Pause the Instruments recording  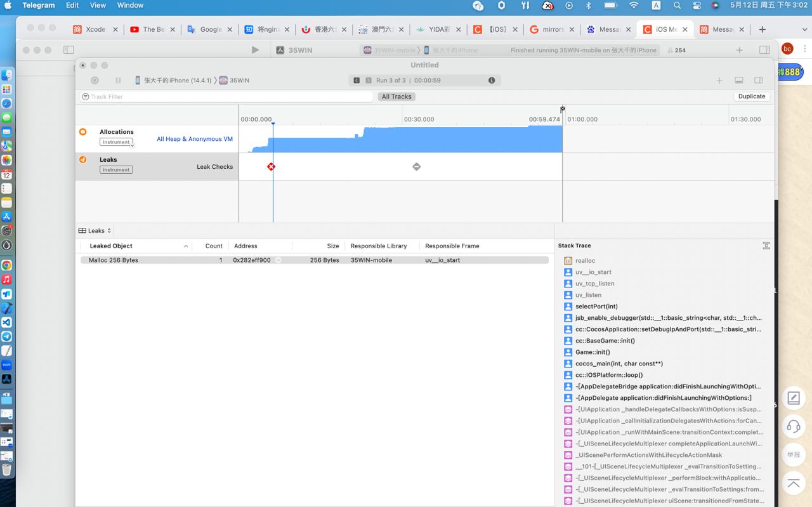click(118, 81)
